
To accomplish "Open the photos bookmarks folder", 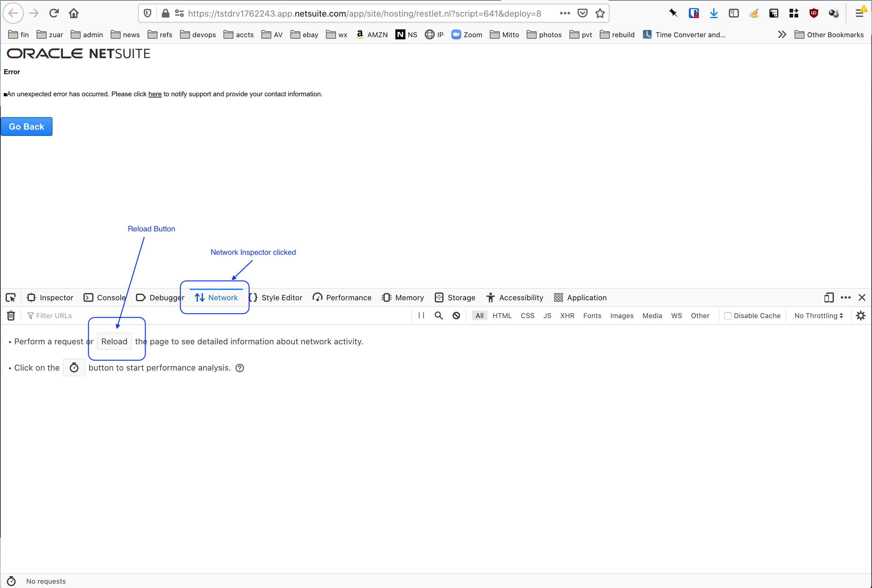I will (x=544, y=34).
